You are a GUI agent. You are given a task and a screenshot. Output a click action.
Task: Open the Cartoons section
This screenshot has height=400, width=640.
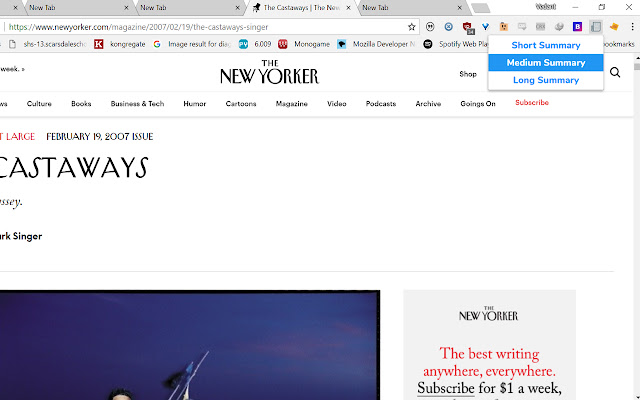tap(241, 104)
